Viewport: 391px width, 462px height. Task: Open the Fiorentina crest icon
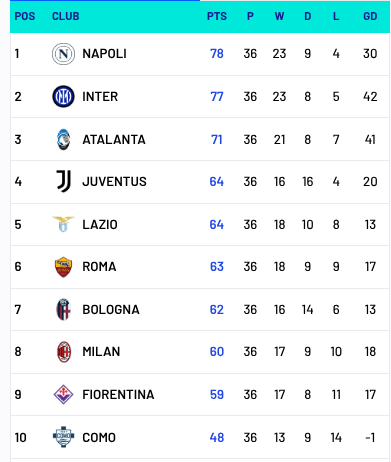click(63, 394)
